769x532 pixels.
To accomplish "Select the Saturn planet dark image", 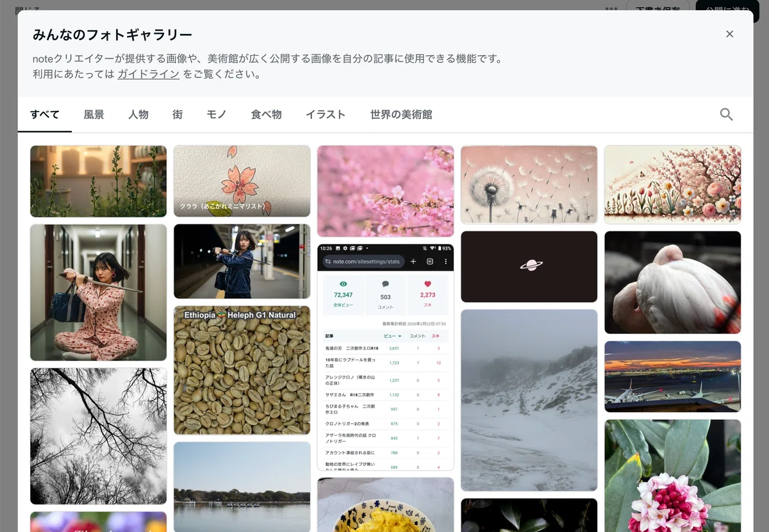I will (529, 267).
